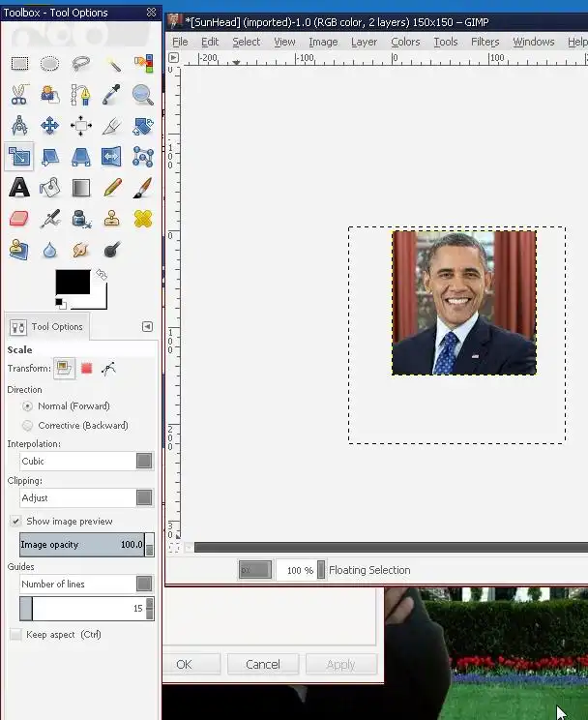Select the Blend gradient tool

click(x=81, y=188)
